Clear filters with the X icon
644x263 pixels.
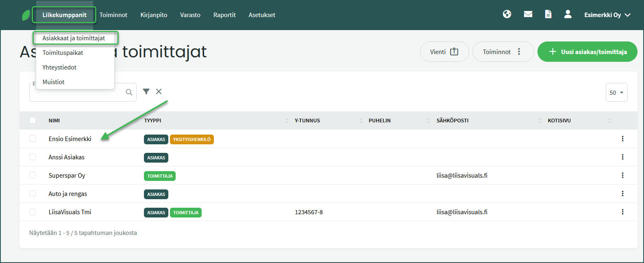point(159,91)
